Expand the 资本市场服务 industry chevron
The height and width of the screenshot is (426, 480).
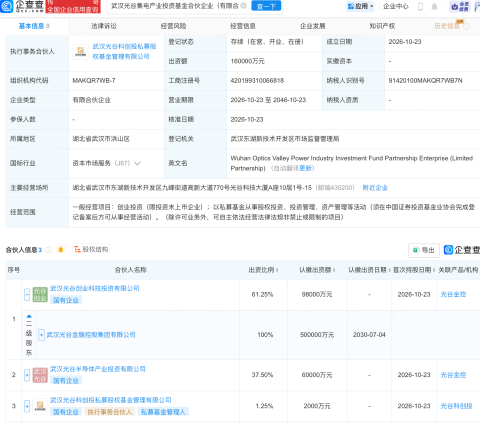coord(137,163)
